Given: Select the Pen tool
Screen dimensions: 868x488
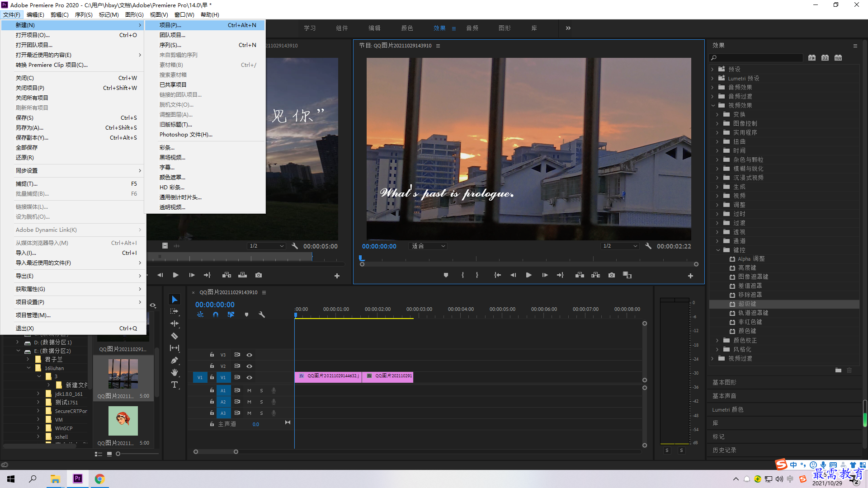Looking at the screenshot, I should [175, 360].
